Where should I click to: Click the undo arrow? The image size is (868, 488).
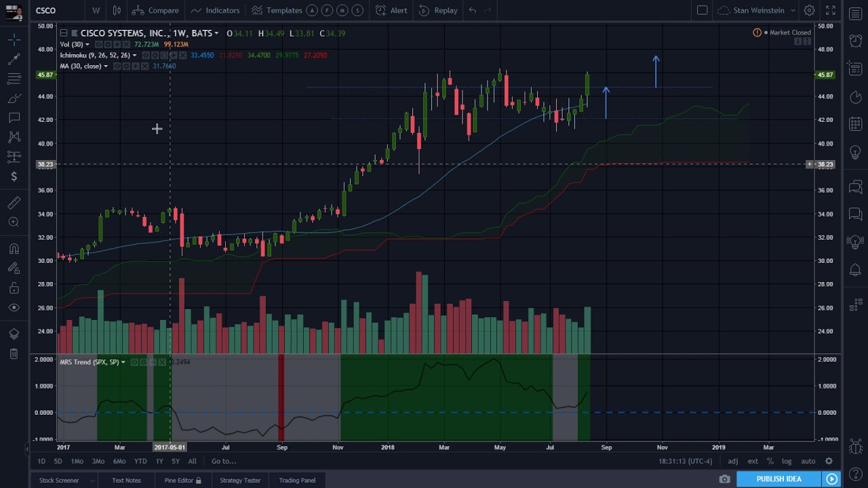point(473,10)
